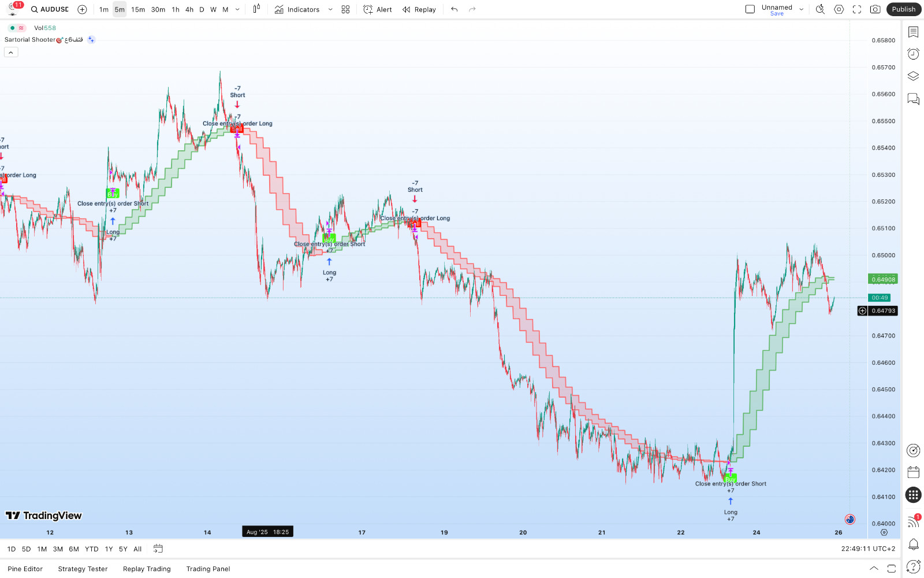The image size is (924, 578).
Task: Expand the manage layouts dropdown arrow
Action: [802, 9]
